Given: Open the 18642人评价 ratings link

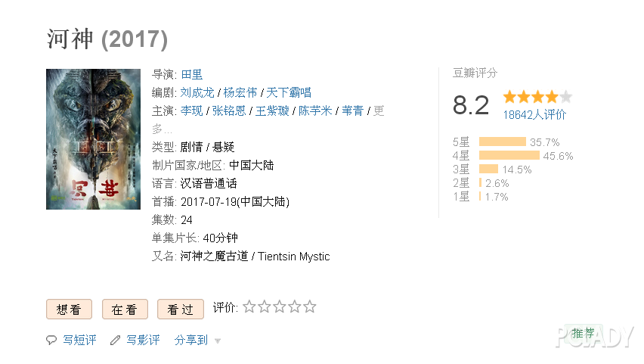Looking at the screenshot, I should [534, 115].
